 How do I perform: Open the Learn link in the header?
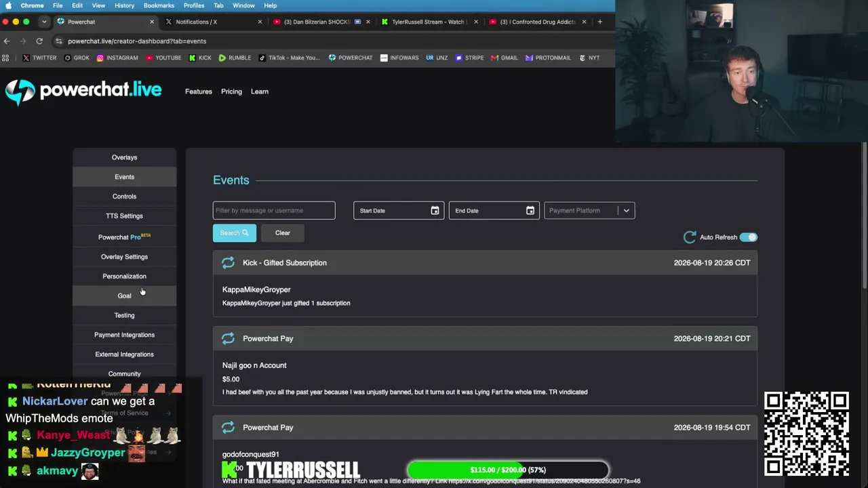pyautogui.click(x=260, y=91)
